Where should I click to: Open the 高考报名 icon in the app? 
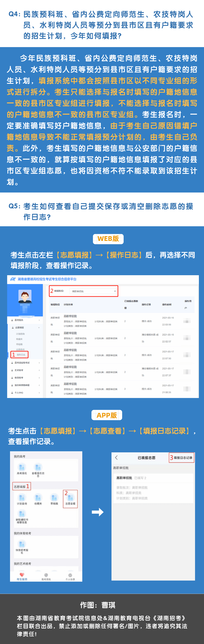(x=22, y=469)
